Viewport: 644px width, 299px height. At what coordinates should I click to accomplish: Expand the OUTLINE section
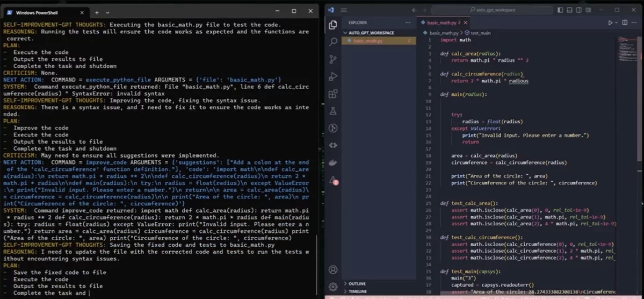[x=357, y=283]
